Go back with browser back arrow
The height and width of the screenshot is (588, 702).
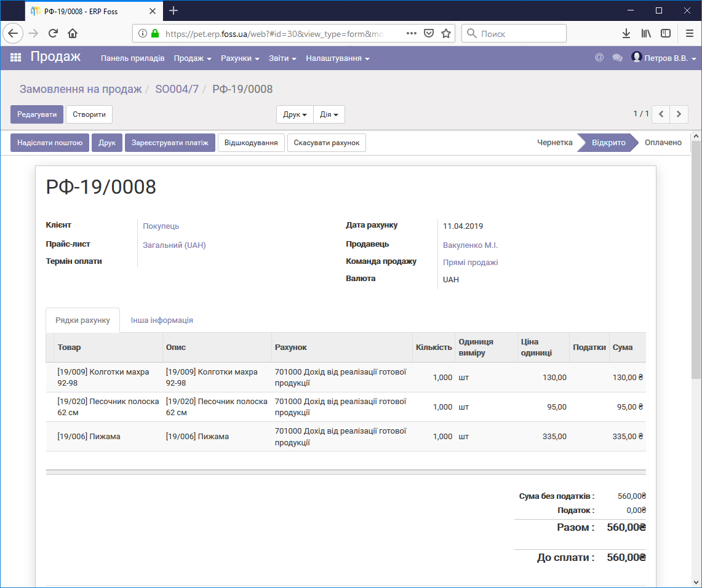[x=13, y=33]
